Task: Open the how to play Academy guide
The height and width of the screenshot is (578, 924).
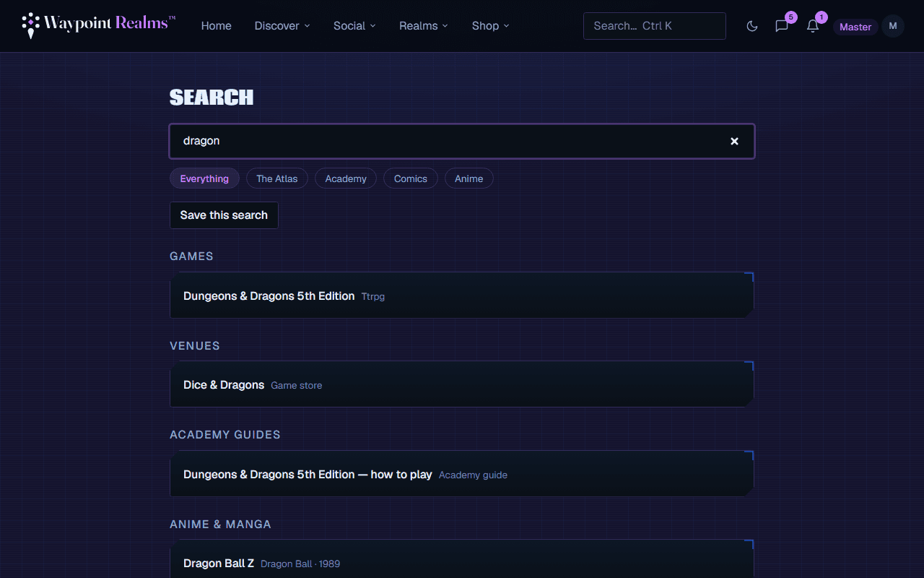Action: tap(462, 474)
